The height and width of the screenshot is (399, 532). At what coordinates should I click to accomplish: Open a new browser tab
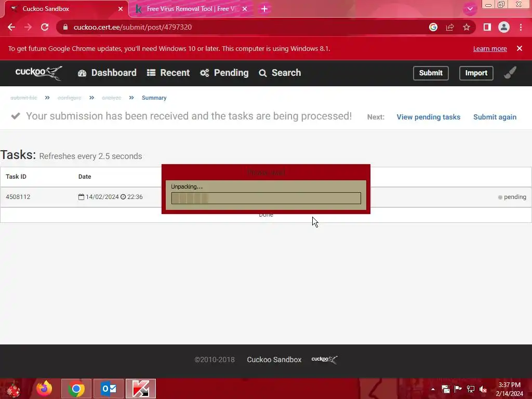(264, 9)
